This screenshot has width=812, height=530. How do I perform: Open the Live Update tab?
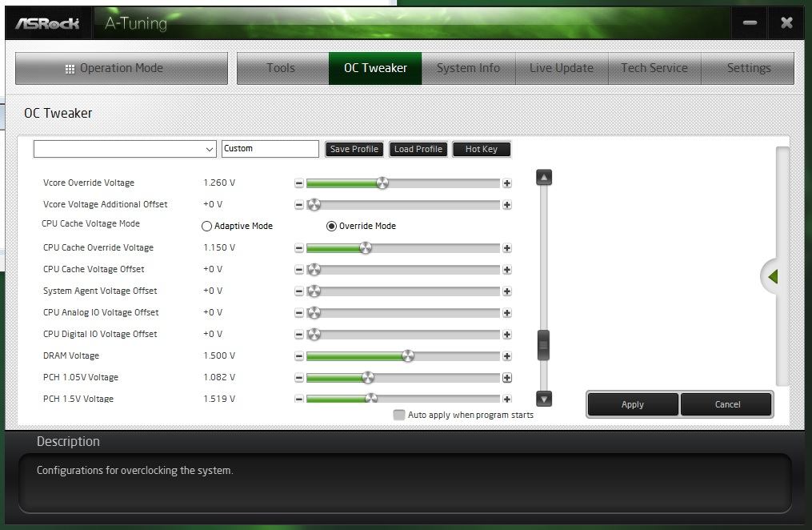tap(562, 68)
